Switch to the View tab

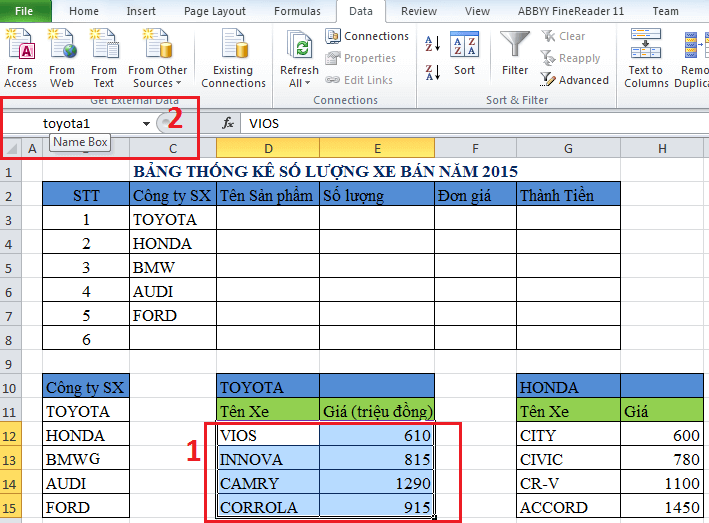pyautogui.click(x=477, y=11)
